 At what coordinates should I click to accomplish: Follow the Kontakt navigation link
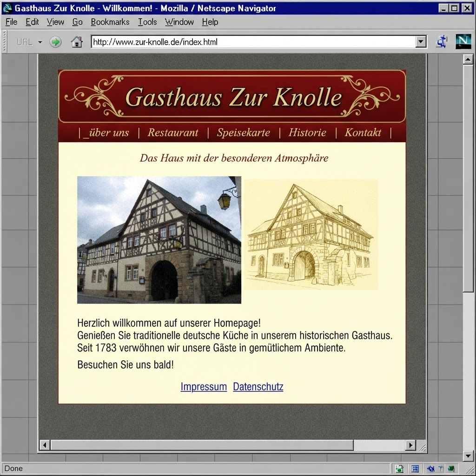[x=363, y=132]
